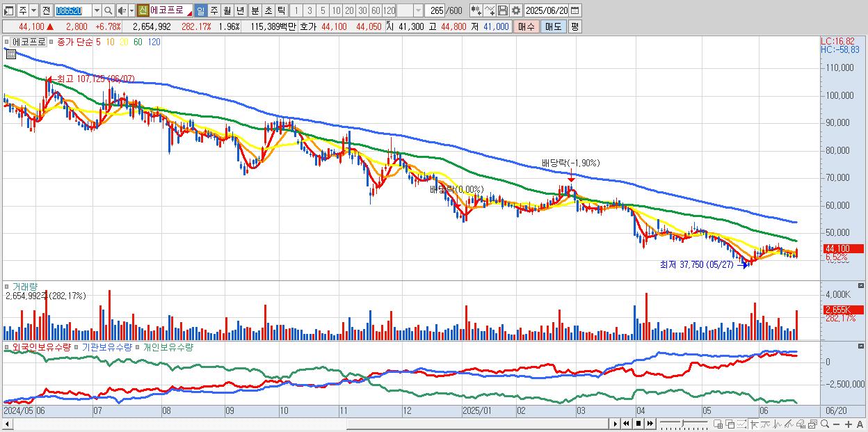
Task: Click the 외국인보유수량 legend label
Action: pyautogui.click(x=41, y=346)
